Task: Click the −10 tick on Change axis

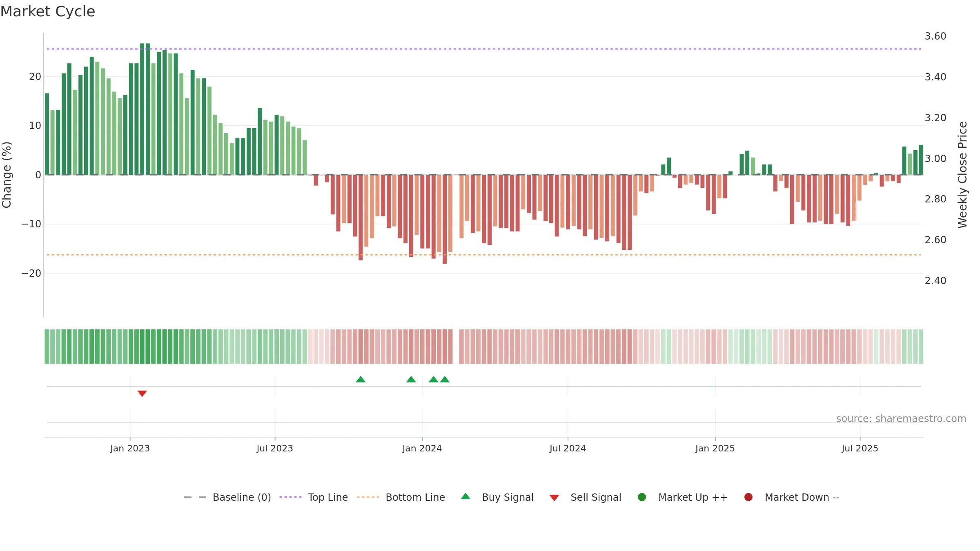Action: coord(31,224)
